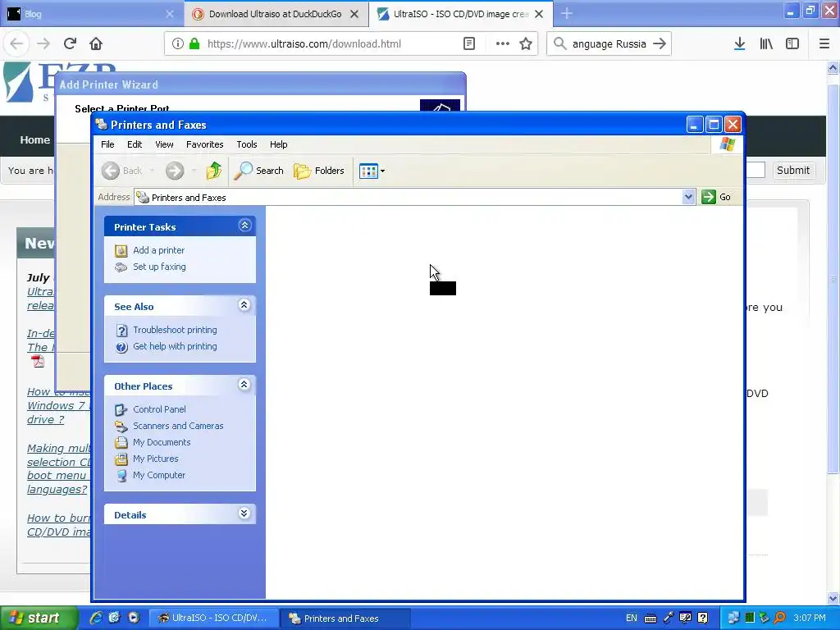Open My Documents from Other Places
Image resolution: width=840 pixels, height=630 pixels.
pyautogui.click(x=162, y=442)
